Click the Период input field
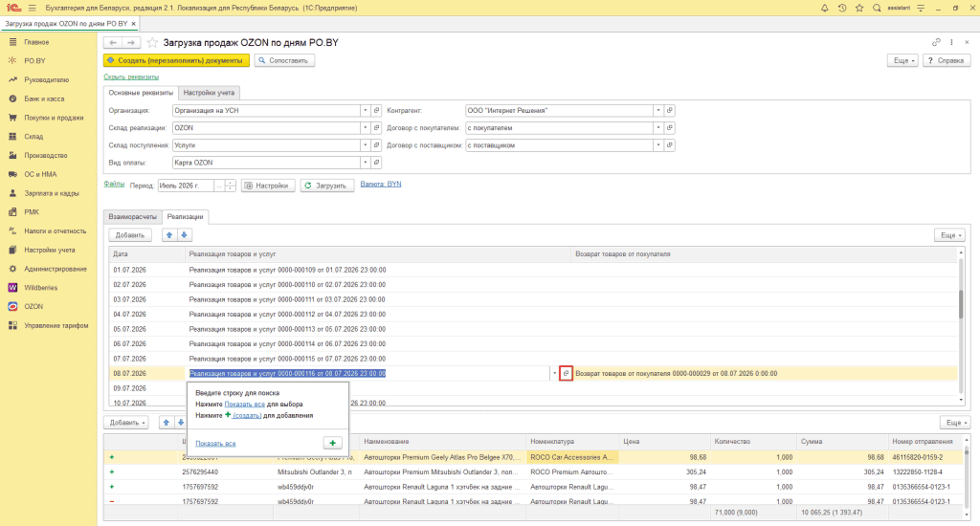 coord(186,186)
